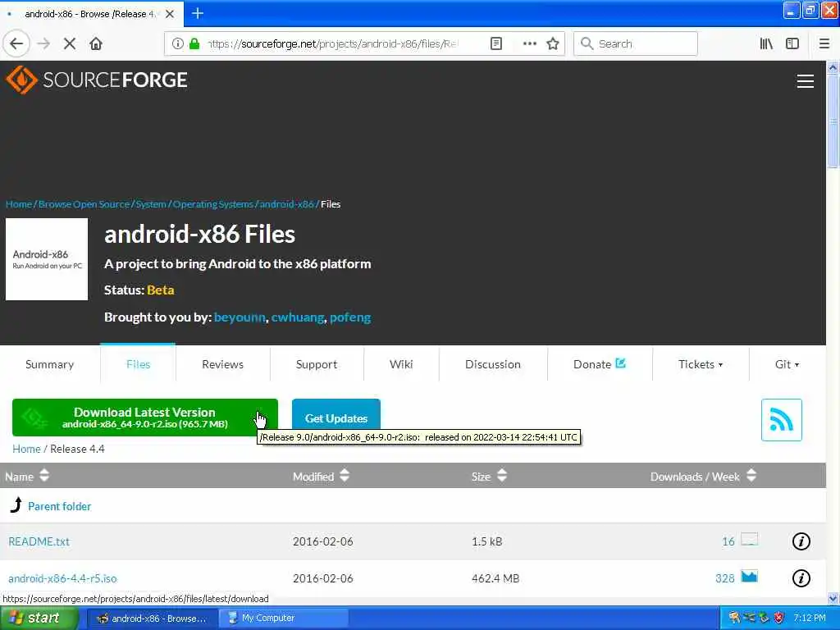Stop loading the page with the X button
840x630 pixels.
[x=70, y=43]
